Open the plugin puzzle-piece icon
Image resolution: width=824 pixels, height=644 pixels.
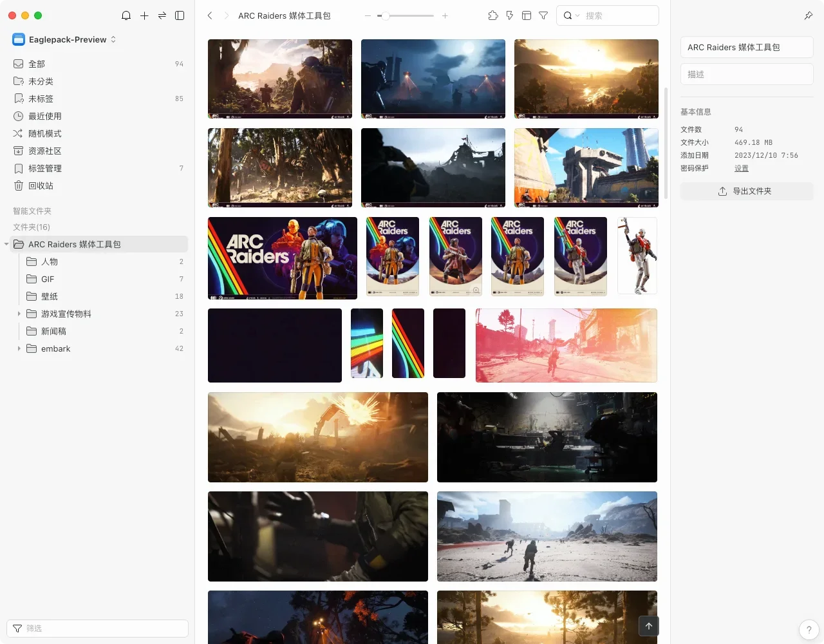pyautogui.click(x=493, y=15)
